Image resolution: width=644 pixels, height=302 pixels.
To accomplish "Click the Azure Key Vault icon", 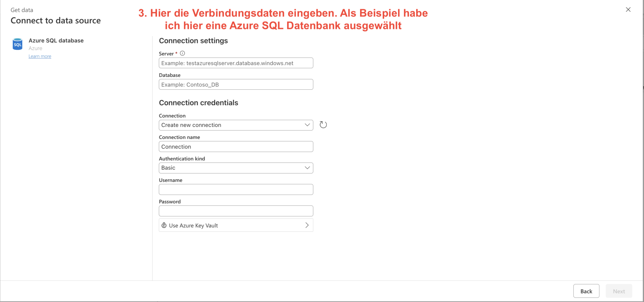I will (164, 225).
